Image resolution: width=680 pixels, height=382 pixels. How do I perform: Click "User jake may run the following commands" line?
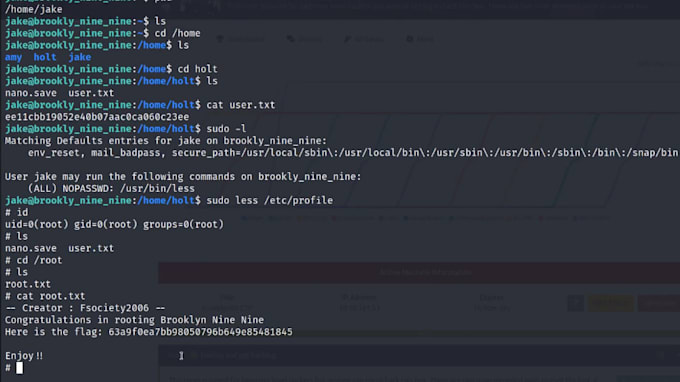coord(183,176)
